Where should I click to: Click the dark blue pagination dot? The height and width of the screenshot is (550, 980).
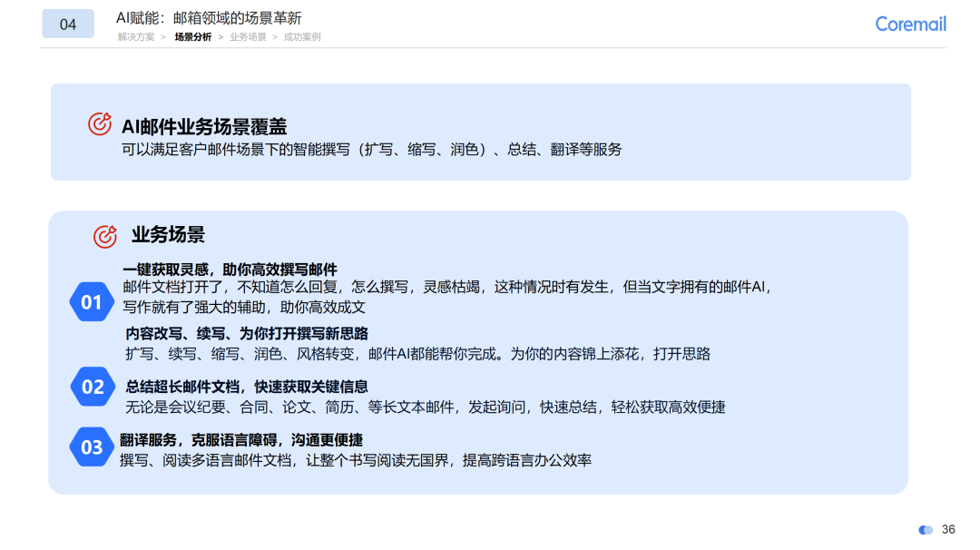pyautogui.click(x=924, y=529)
